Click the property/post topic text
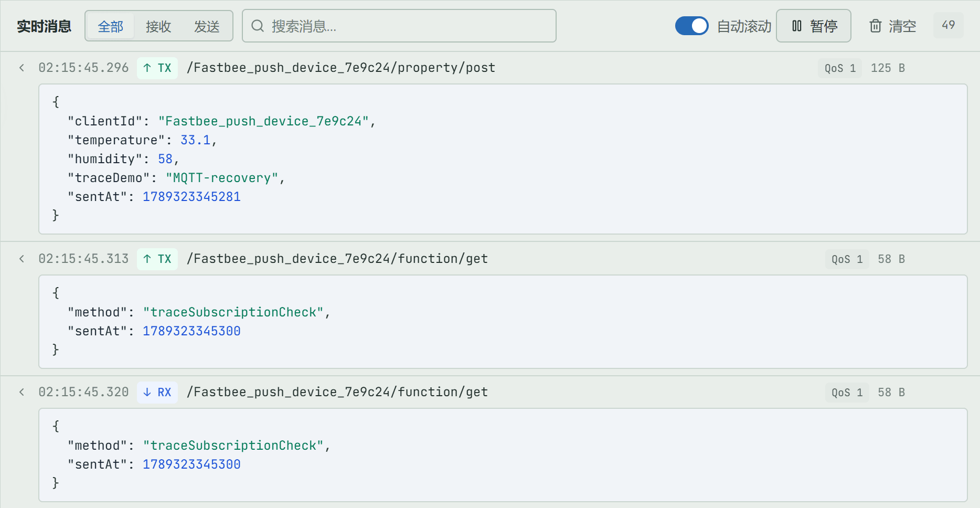980x508 pixels. 341,68
